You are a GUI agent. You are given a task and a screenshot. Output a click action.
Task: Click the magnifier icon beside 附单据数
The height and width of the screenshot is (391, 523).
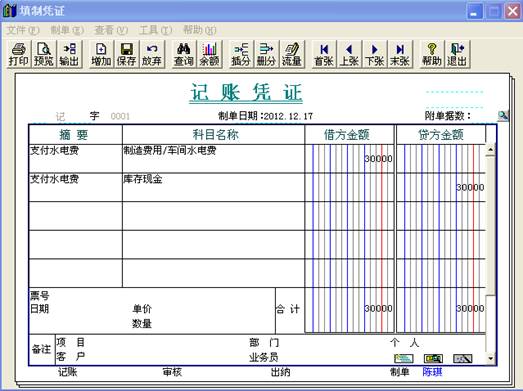pyautogui.click(x=503, y=116)
